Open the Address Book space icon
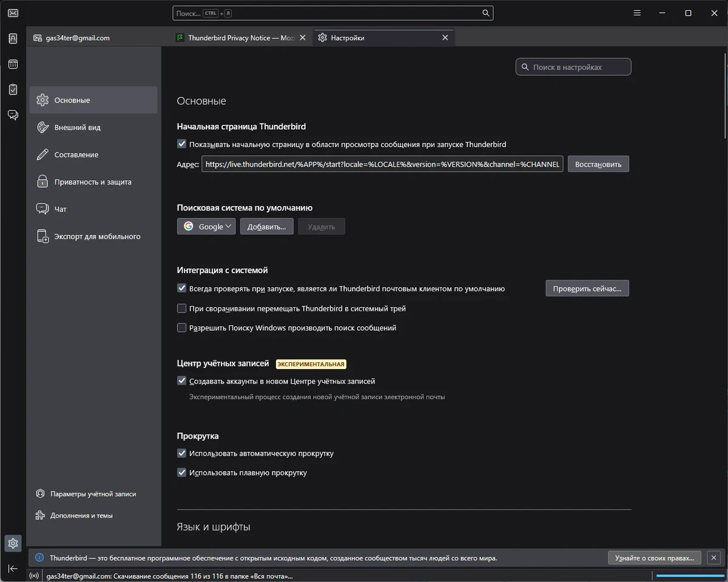The image size is (728, 582). (x=13, y=38)
